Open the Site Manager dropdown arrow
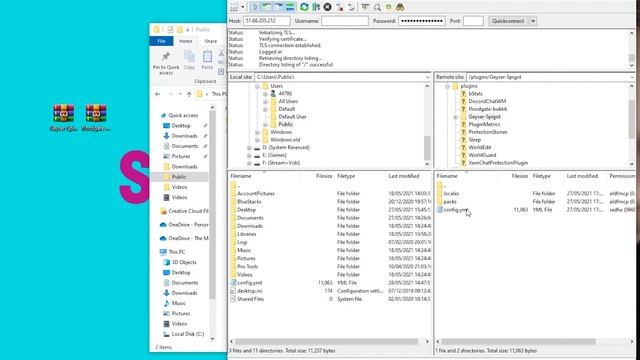 point(243,7)
